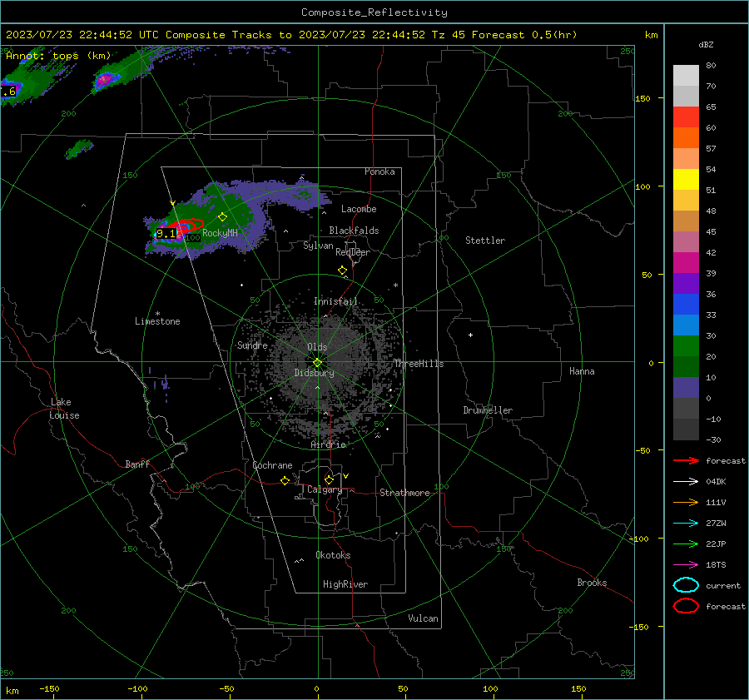Click the light gray 80-70 dBZ swatch

(686, 76)
